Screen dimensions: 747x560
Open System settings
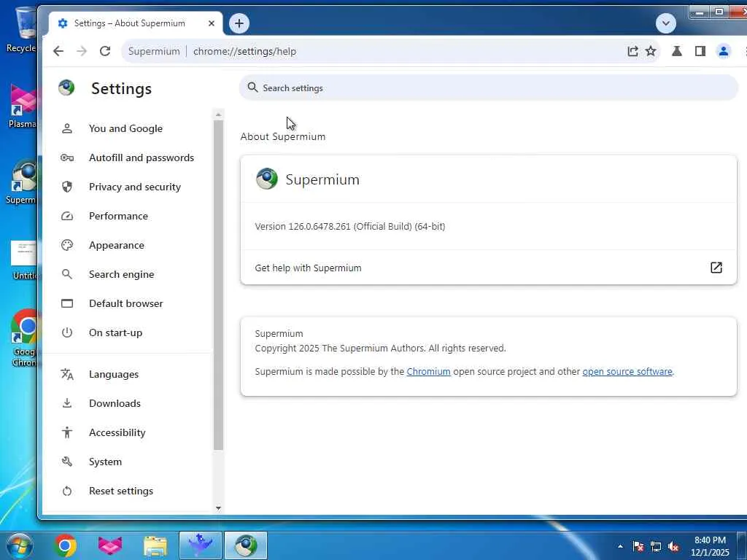[105, 462]
